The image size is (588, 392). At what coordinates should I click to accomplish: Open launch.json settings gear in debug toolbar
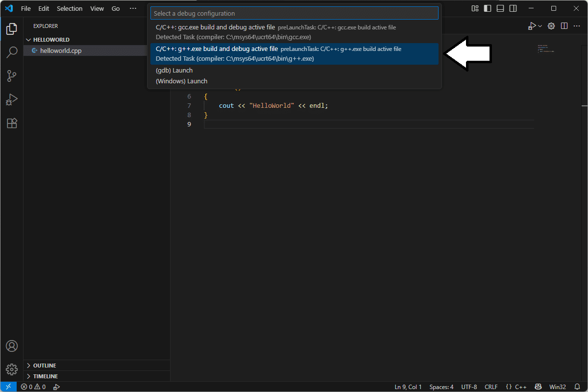pyautogui.click(x=551, y=26)
